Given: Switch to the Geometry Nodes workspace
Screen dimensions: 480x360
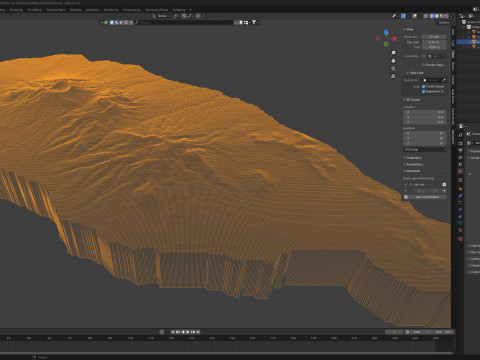Looking at the screenshot, I should point(156,10).
